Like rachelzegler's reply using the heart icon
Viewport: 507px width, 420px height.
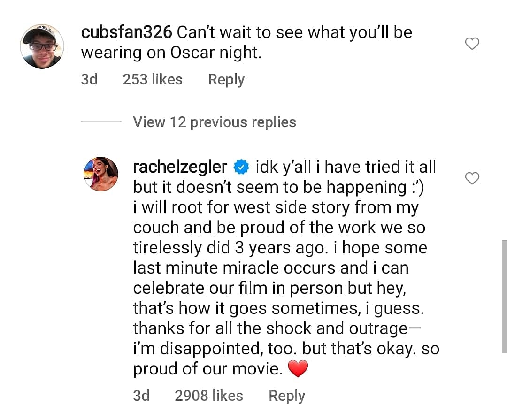tap(472, 178)
